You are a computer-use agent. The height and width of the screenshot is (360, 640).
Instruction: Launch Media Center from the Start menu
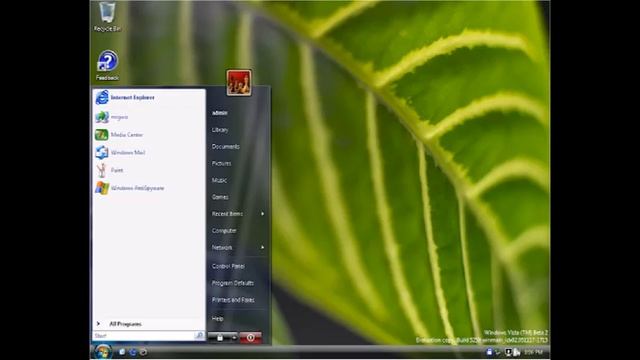click(149, 135)
